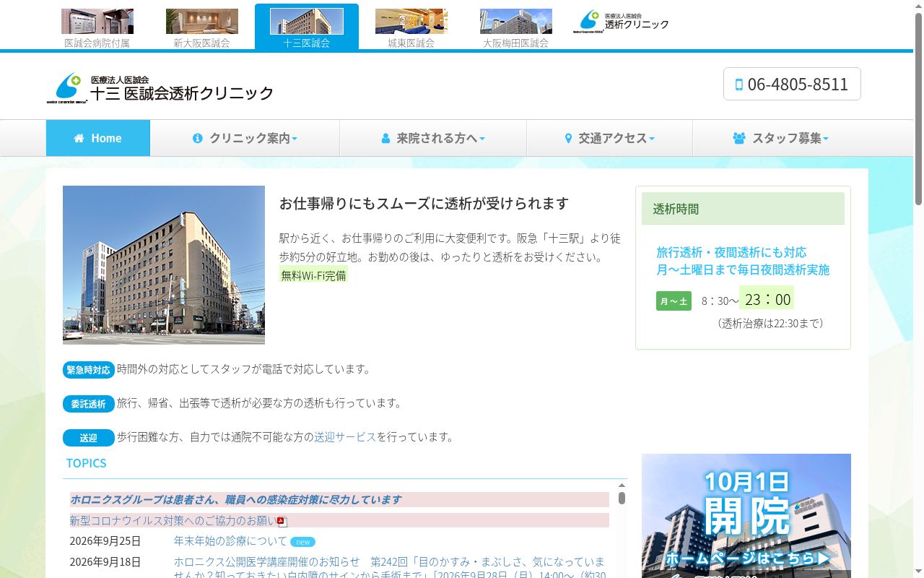Open the 年末年始の診療について news link
This screenshot has width=924, height=578.
(x=230, y=541)
